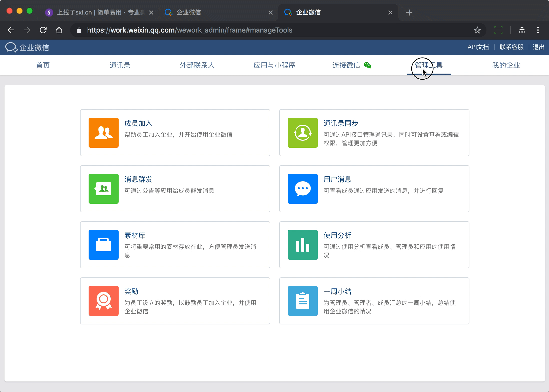Click the text 可将重要常用的素材存放在此

[163, 247]
